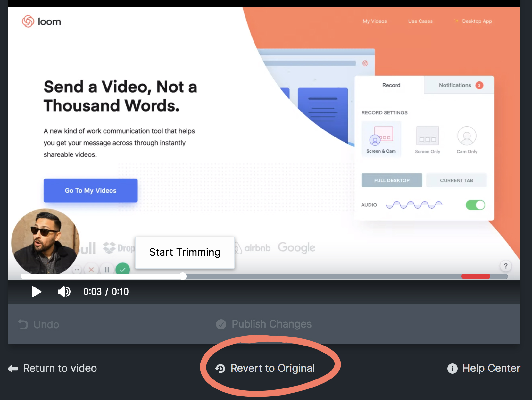Click the red X cancel recording icon
The width and height of the screenshot is (532, 400).
tap(91, 270)
